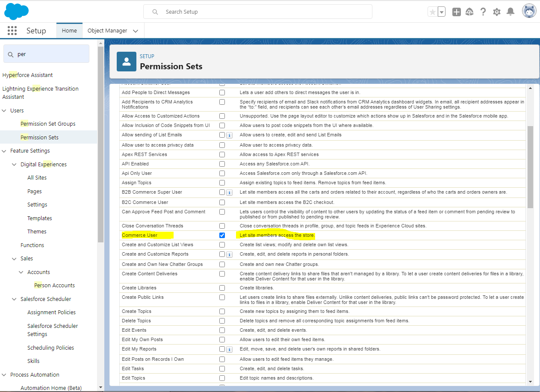This screenshot has width=540, height=392.
Task: Click info icon next to B2B Commerce Super User
Action: tap(229, 192)
